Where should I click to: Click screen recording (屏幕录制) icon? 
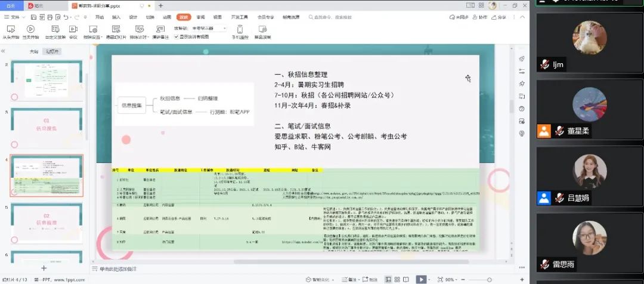coord(262,31)
